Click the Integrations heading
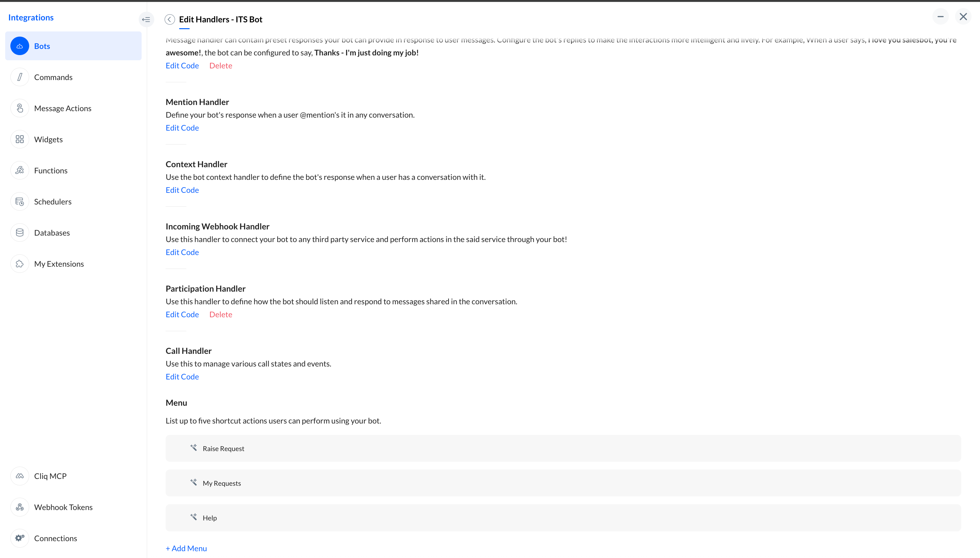The width and height of the screenshot is (980, 558). 31,17
